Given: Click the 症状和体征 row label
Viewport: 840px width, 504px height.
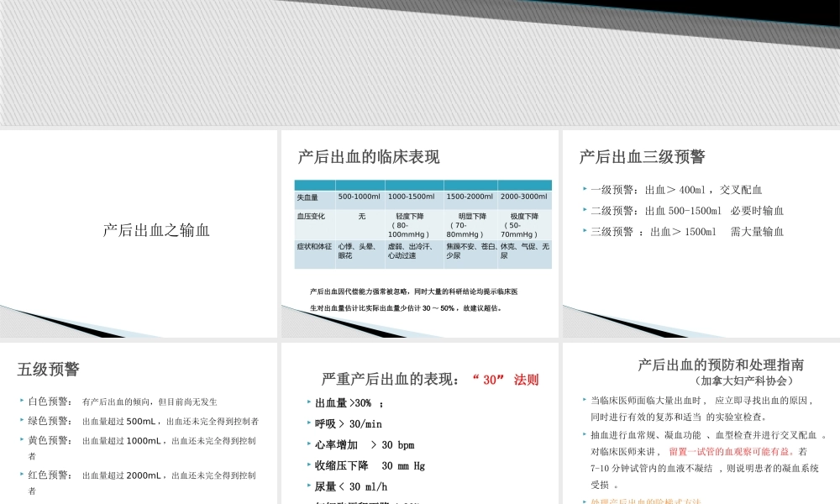Looking at the screenshot, I should point(314,247).
